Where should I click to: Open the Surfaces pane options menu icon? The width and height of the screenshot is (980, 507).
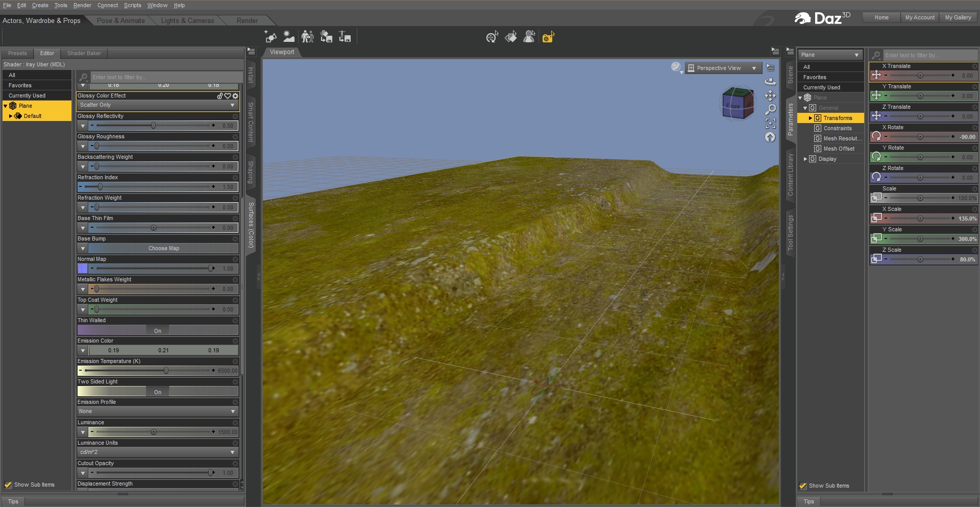pos(251,51)
